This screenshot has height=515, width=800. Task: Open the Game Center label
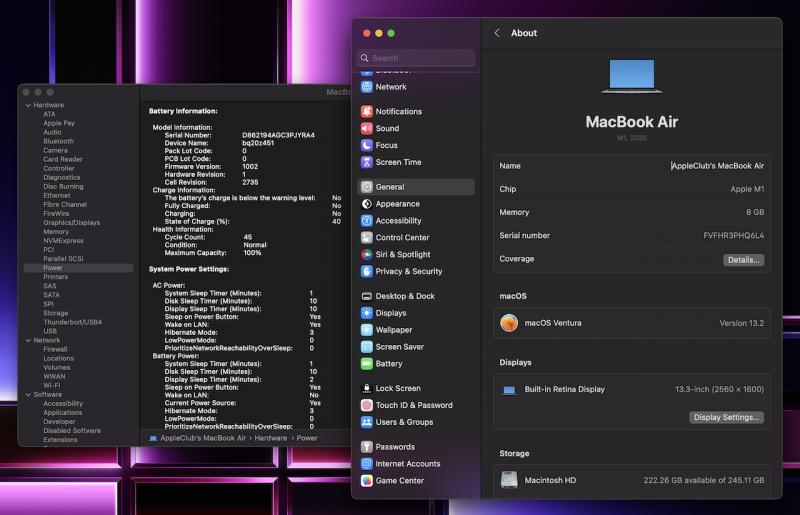(x=399, y=480)
